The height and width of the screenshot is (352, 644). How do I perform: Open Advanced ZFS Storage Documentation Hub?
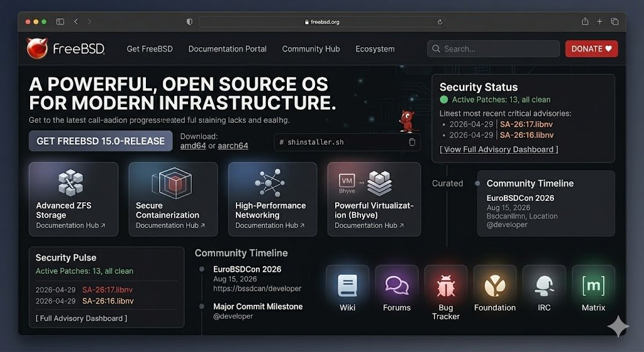(x=70, y=225)
